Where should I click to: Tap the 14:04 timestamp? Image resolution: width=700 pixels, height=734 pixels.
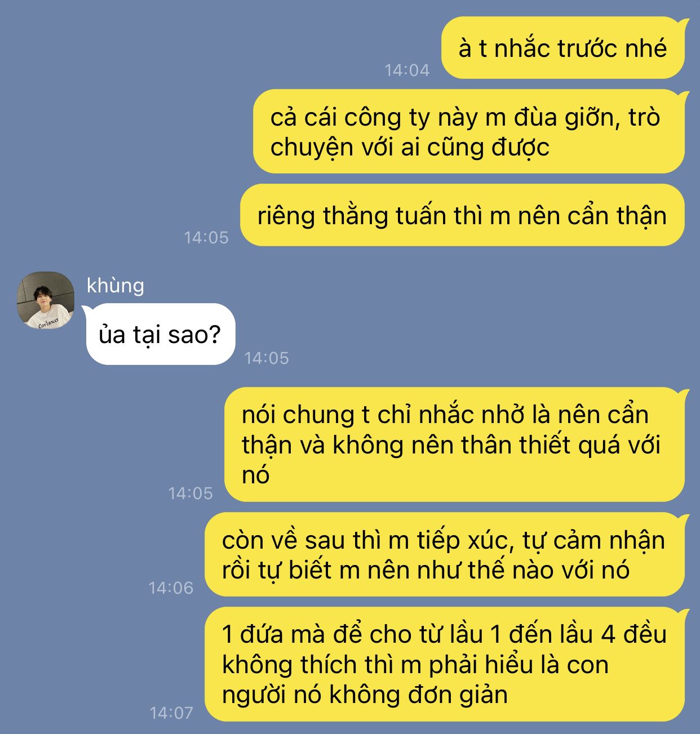point(407,70)
